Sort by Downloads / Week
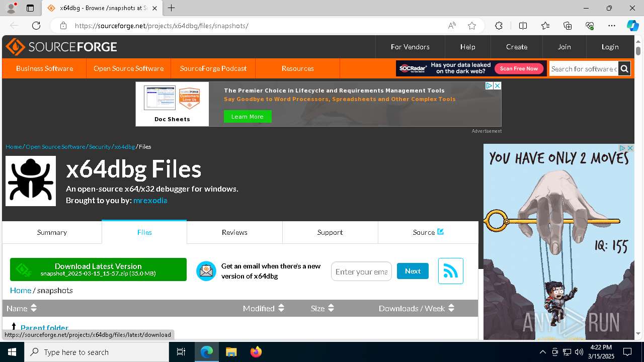The width and height of the screenshot is (644, 362). (x=417, y=308)
